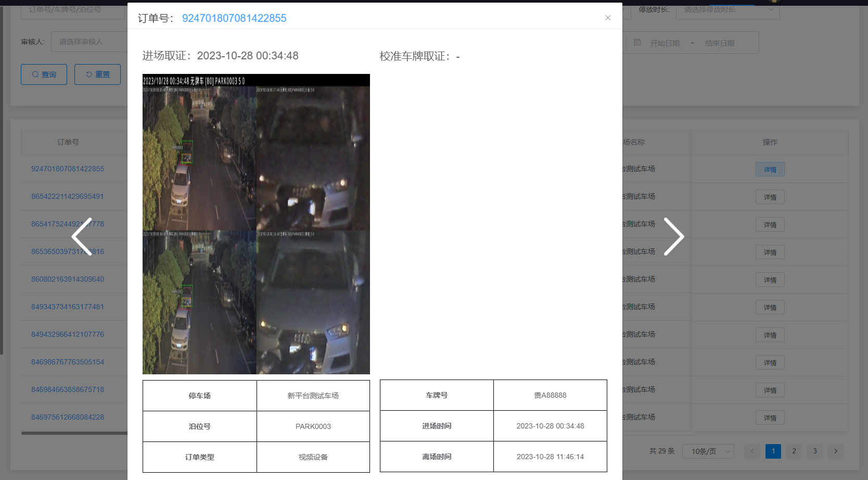This screenshot has height=480, width=868.
Task: Open the 停放时长 duration dropdown
Action: coord(727,10)
